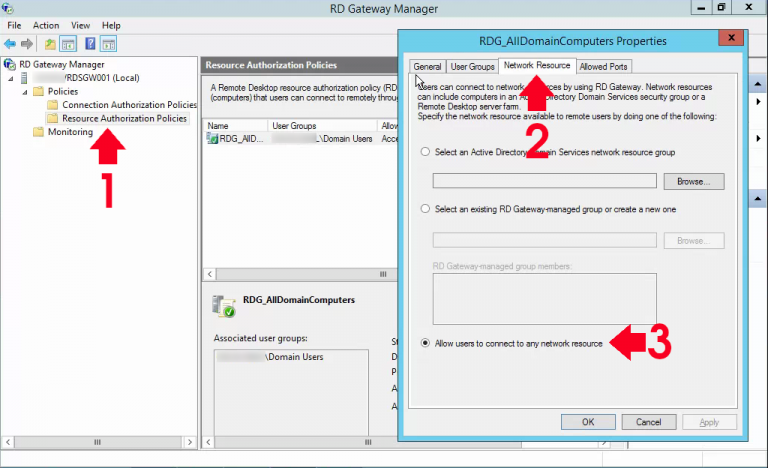The image size is (768, 468).
Task: Close the RDG_AllDomainComputers Properties dialog
Action: (x=731, y=38)
